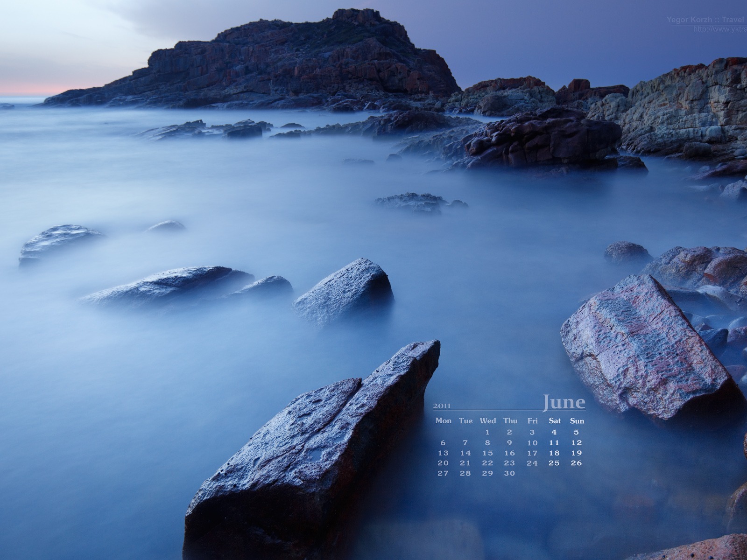
Task: Choose date 9 on the calendar
Action: point(510,443)
